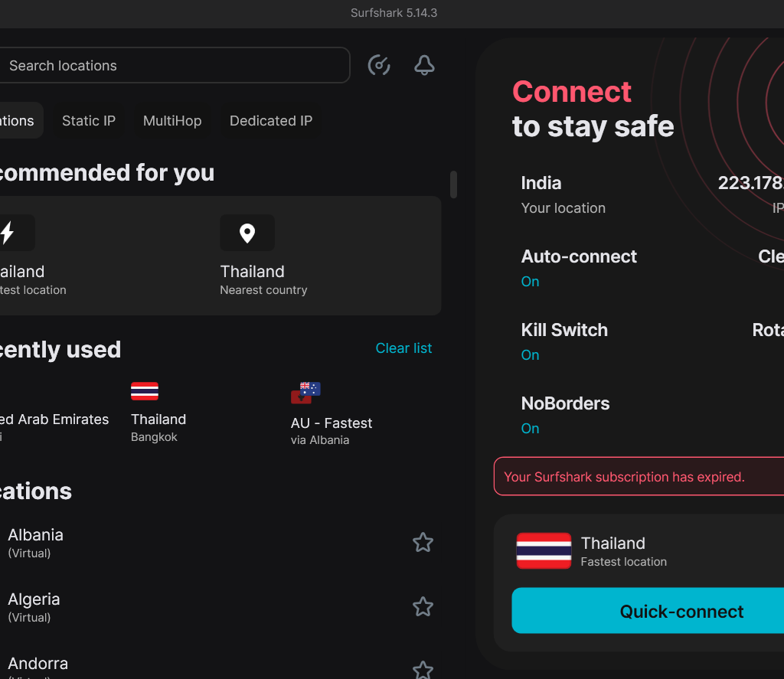This screenshot has height=679, width=784.
Task: Select Andorra from the locations list
Action: pyautogui.click(x=38, y=664)
